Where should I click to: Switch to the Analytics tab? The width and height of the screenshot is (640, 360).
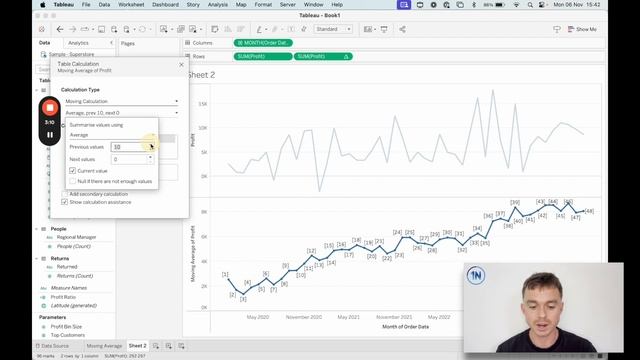(x=78, y=43)
